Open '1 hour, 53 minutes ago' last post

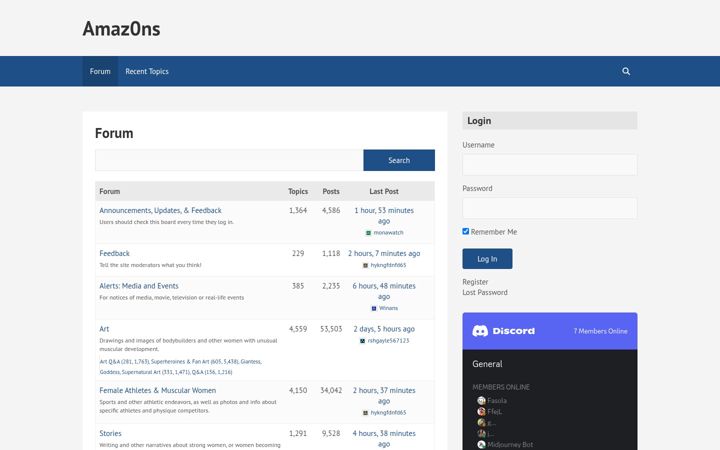click(x=384, y=216)
